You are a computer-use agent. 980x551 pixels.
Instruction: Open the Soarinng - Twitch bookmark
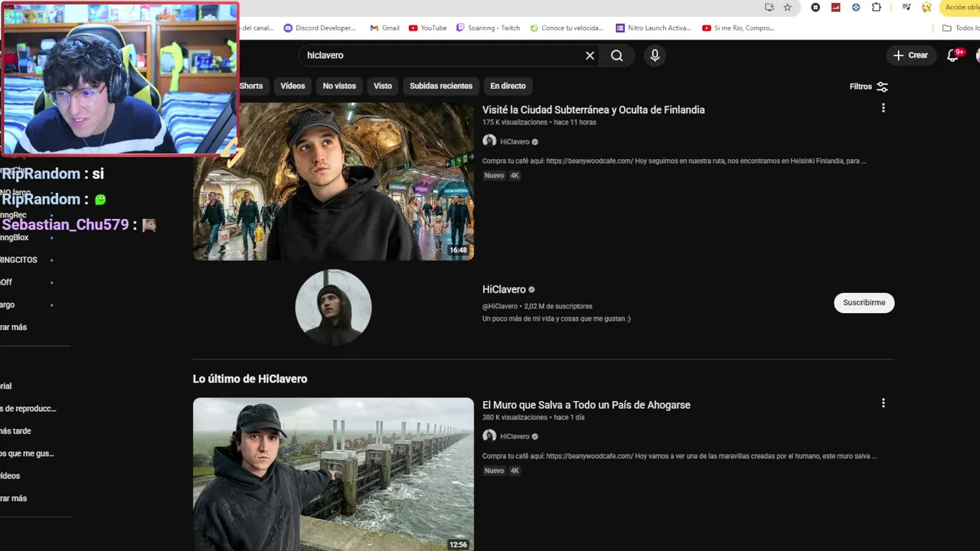coord(488,28)
